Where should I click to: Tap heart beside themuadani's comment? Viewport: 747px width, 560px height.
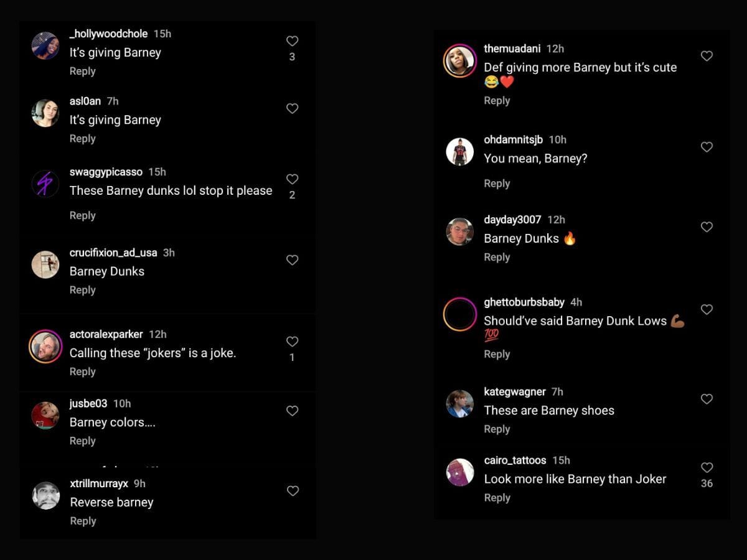click(x=707, y=56)
